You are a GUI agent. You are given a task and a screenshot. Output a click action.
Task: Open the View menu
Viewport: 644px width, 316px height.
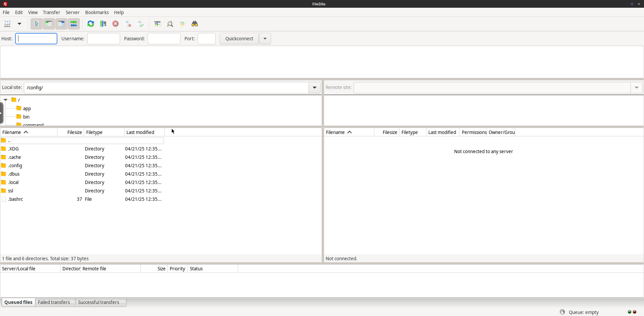tap(33, 12)
